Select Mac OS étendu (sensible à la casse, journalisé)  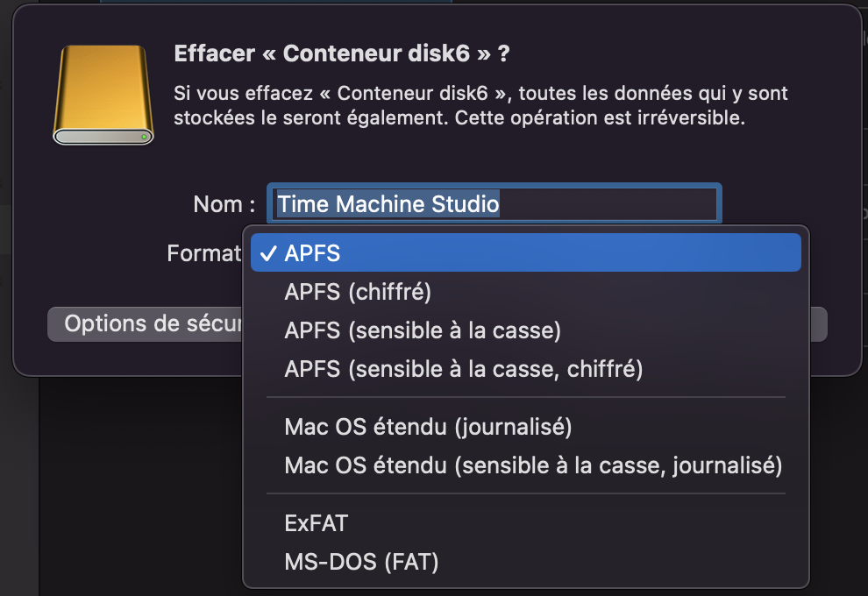pos(533,465)
